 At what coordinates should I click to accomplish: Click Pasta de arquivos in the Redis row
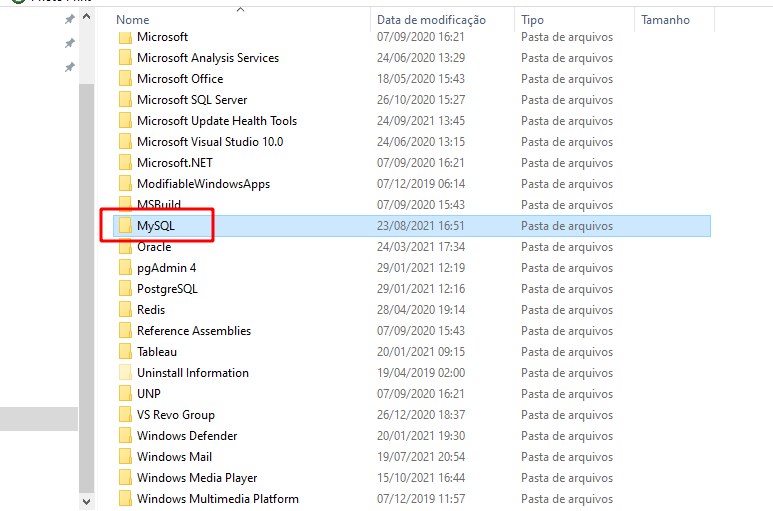pos(567,310)
